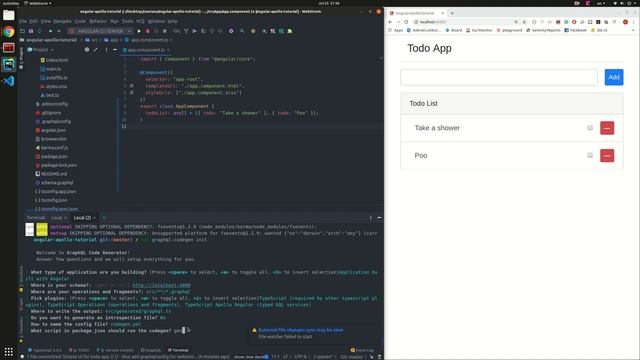Open VS Code from the Ubuntu dock
Viewport: 640px width, 360px height.
[9, 81]
